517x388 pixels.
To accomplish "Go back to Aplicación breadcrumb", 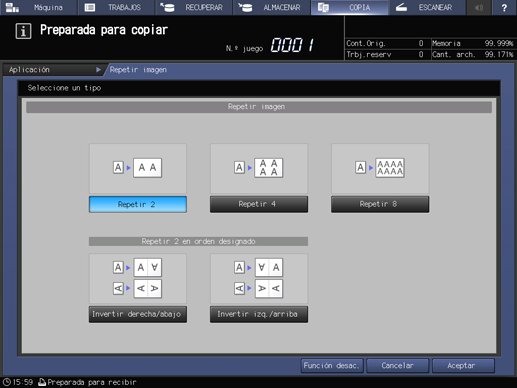I will [x=53, y=70].
